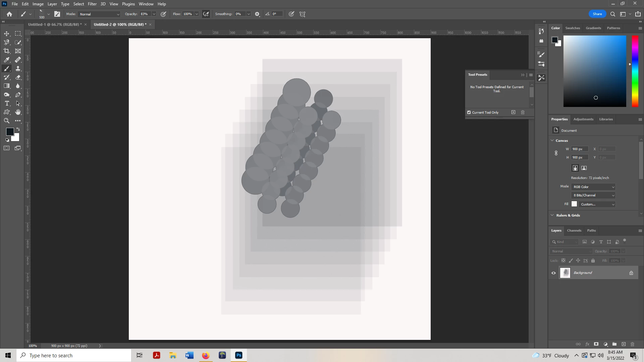
Task: Select the Zoom tool
Action: 7,121
